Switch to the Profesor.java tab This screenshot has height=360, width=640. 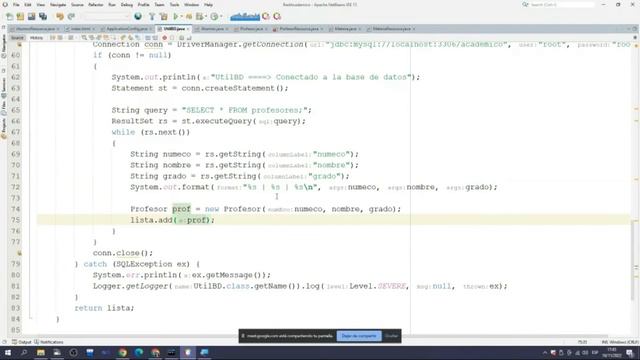tap(251, 29)
